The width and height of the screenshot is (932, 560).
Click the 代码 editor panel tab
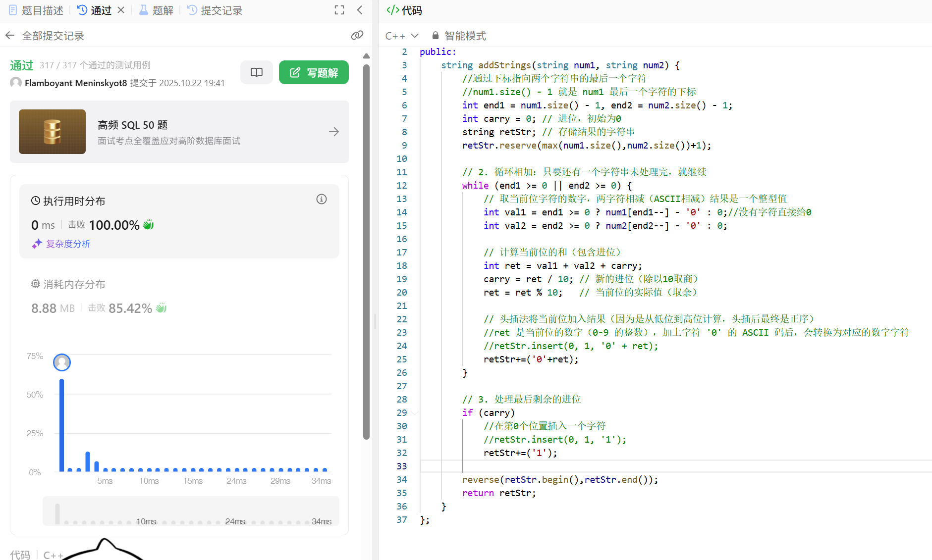[x=404, y=10]
